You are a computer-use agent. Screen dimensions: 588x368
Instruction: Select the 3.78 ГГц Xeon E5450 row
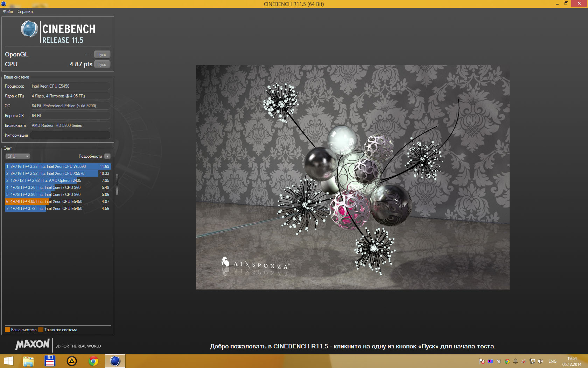pos(58,209)
